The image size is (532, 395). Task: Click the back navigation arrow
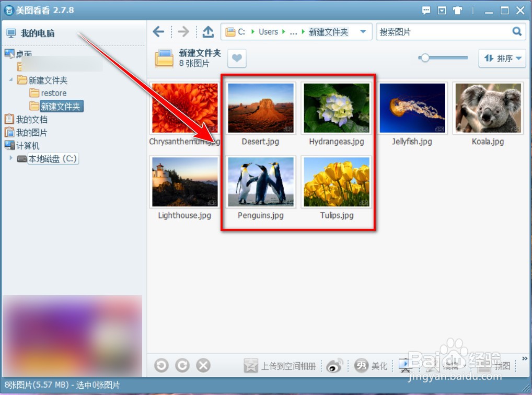(158, 32)
